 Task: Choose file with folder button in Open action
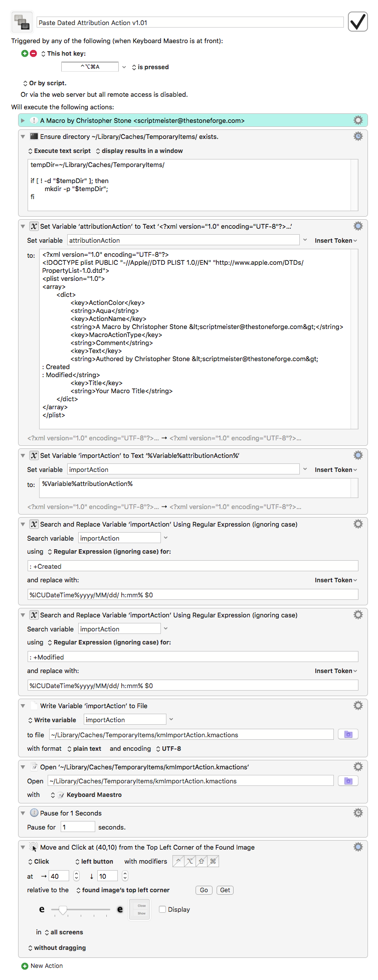348,781
